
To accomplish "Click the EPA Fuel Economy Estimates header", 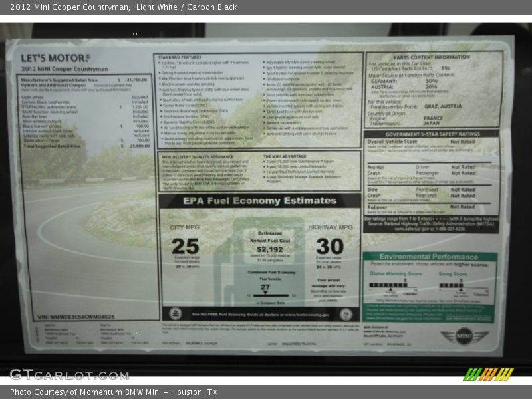I will click(260, 201).
